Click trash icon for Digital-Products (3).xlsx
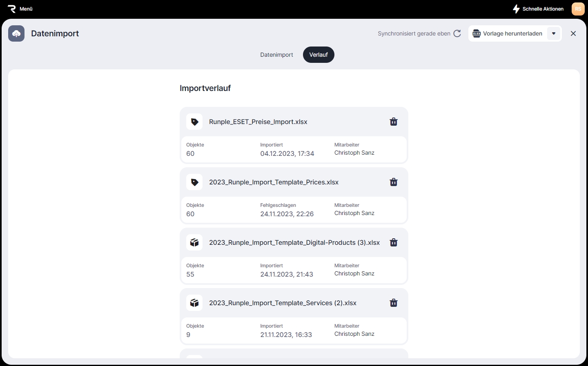588x366 pixels. 393,242
